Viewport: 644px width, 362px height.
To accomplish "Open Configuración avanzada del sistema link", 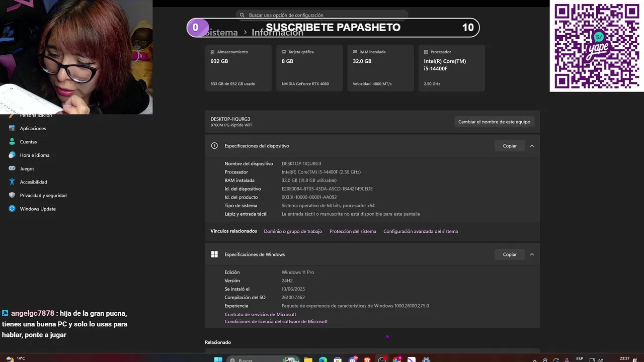I will [421, 231].
